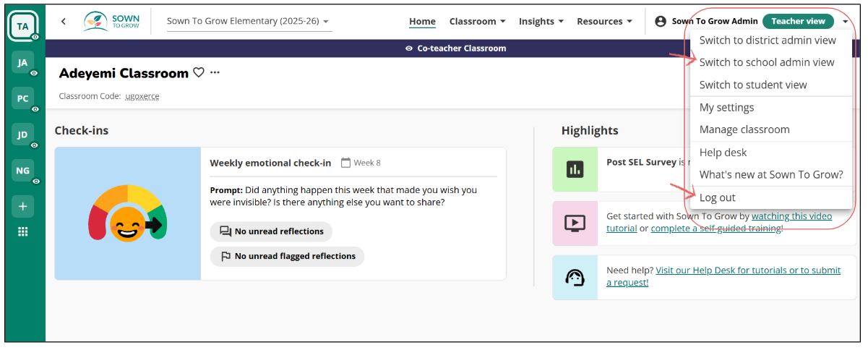Click the Sown To Grow Admin name
868x350 pixels.
[715, 22]
